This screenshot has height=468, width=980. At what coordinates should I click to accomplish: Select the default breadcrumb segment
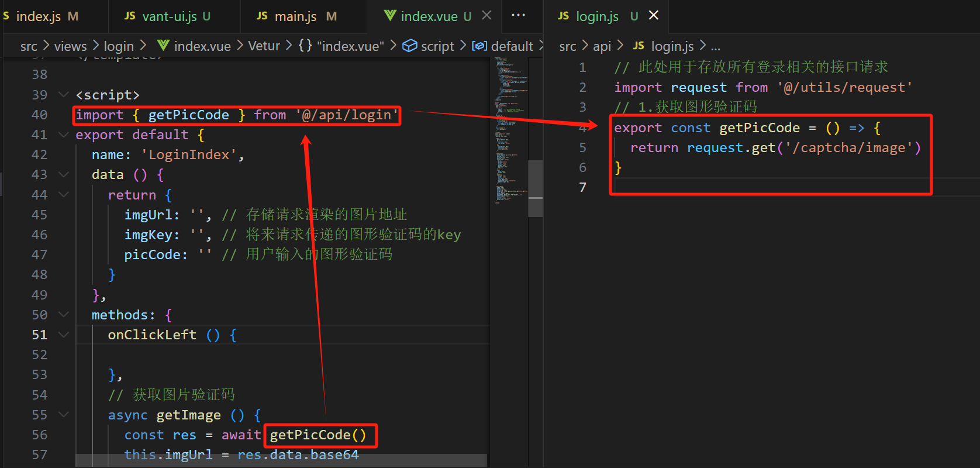[512, 46]
